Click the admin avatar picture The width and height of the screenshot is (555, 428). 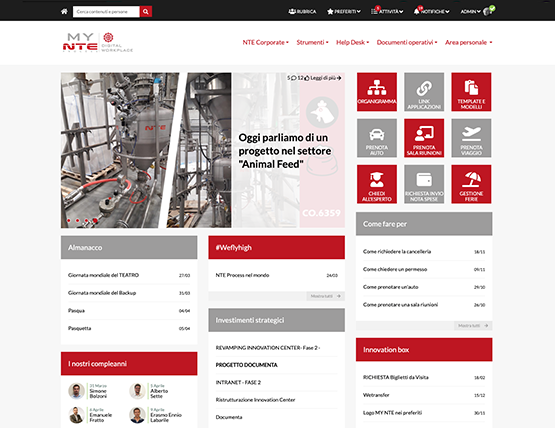click(x=488, y=11)
